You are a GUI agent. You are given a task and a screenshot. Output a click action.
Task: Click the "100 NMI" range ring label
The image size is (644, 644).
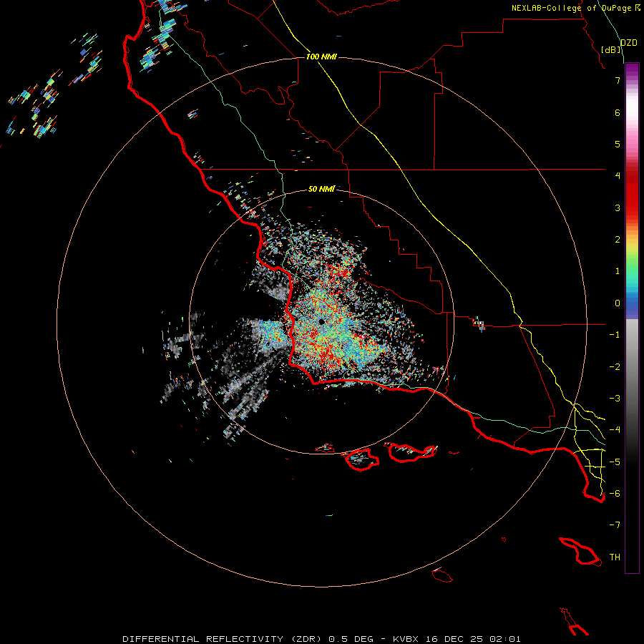click(321, 57)
